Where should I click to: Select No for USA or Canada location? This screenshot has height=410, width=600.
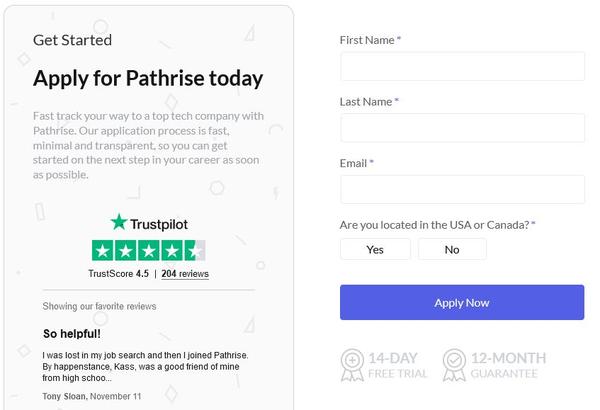[452, 249]
